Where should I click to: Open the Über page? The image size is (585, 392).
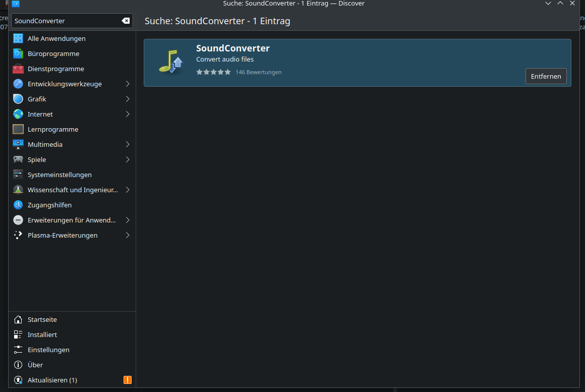(x=72, y=365)
